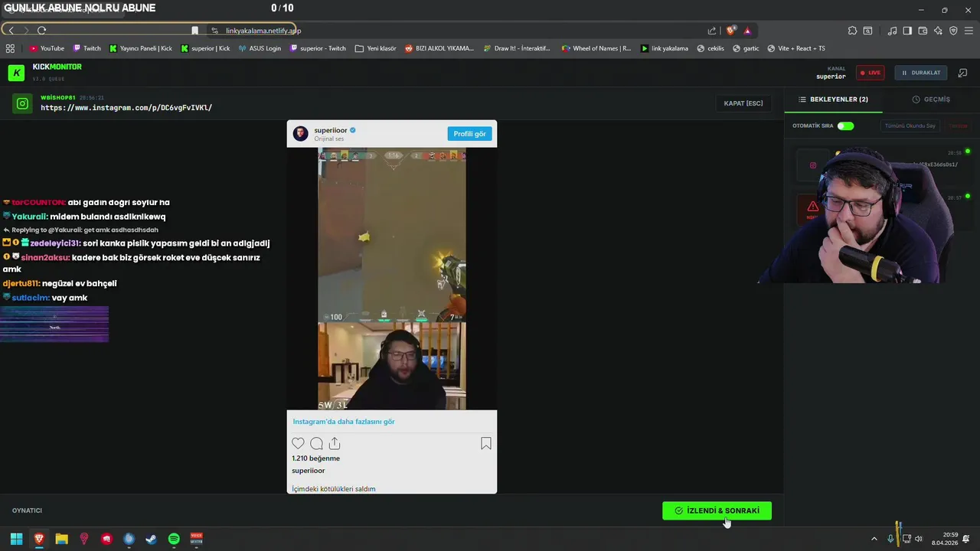
Task: Click the sidebar panel icon in browser toolbar
Action: click(x=907, y=31)
